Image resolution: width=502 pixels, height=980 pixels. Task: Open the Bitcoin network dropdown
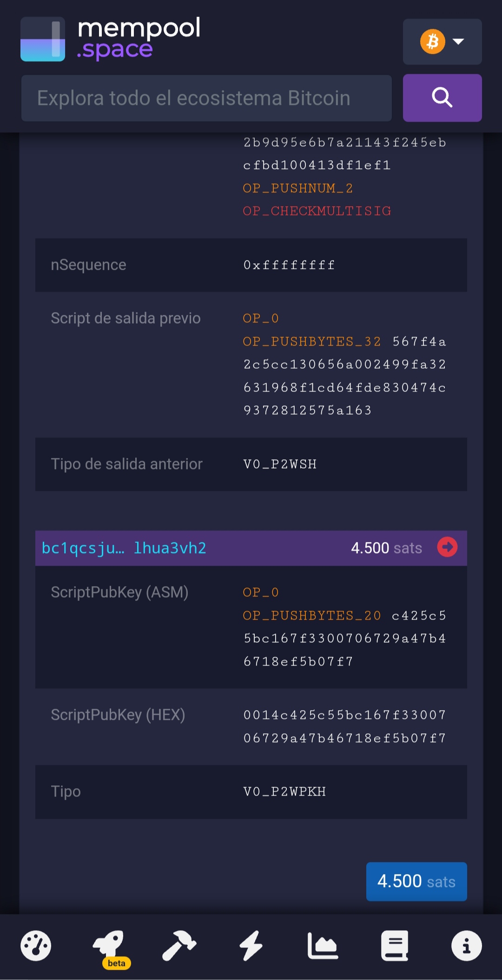pyautogui.click(x=442, y=41)
